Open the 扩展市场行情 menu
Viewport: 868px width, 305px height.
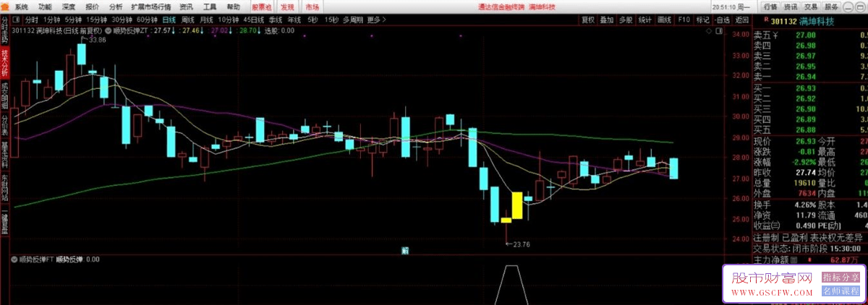pyautogui.click(x=150, y=6)
